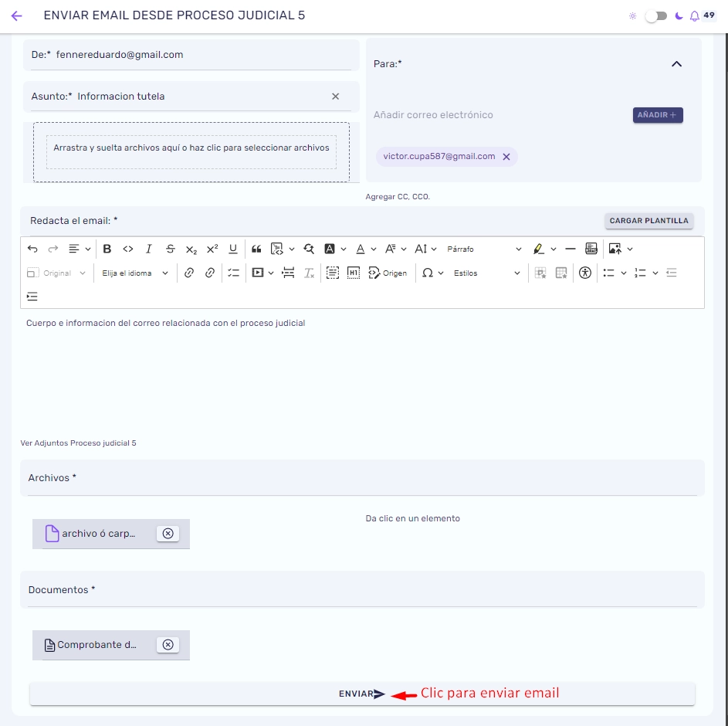
Task: Click the email body text area
Action: (362, 371)
